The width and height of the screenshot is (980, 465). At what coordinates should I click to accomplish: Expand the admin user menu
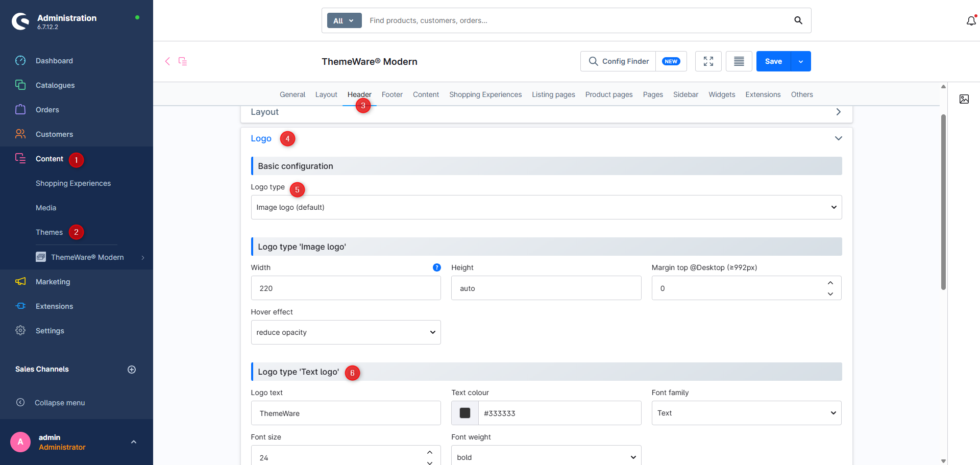(134, 442)
